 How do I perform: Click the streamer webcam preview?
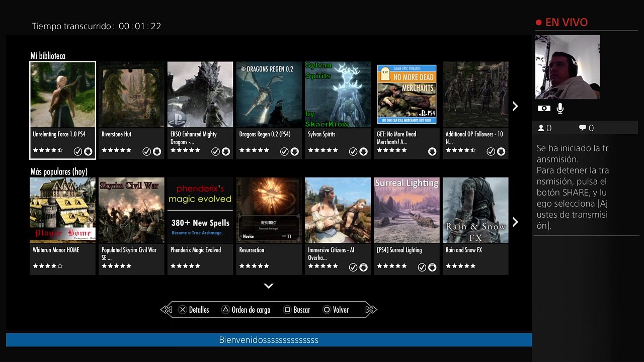(568, 67)
